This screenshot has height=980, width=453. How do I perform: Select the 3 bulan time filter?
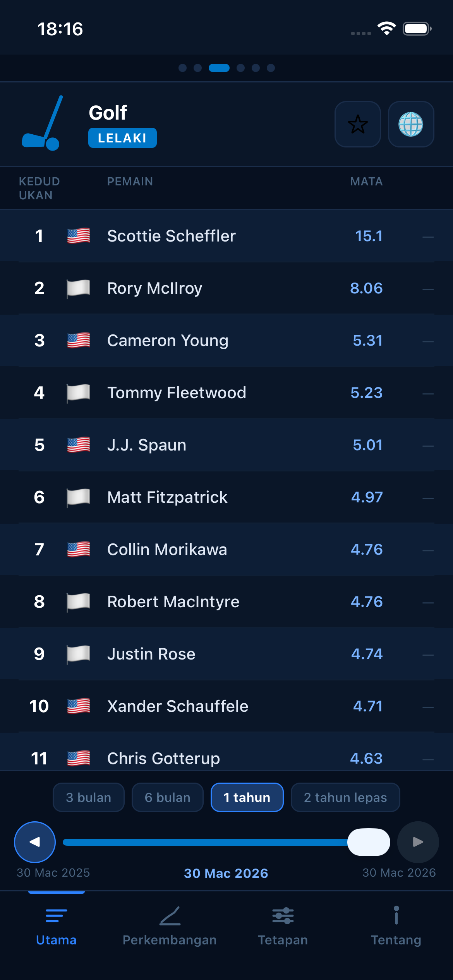point(88,797)
